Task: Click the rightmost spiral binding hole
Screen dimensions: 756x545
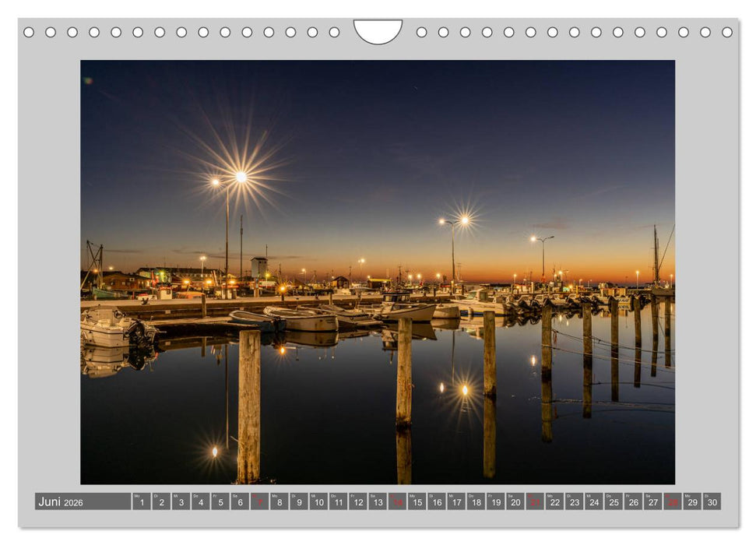Action: pos(729,33)
